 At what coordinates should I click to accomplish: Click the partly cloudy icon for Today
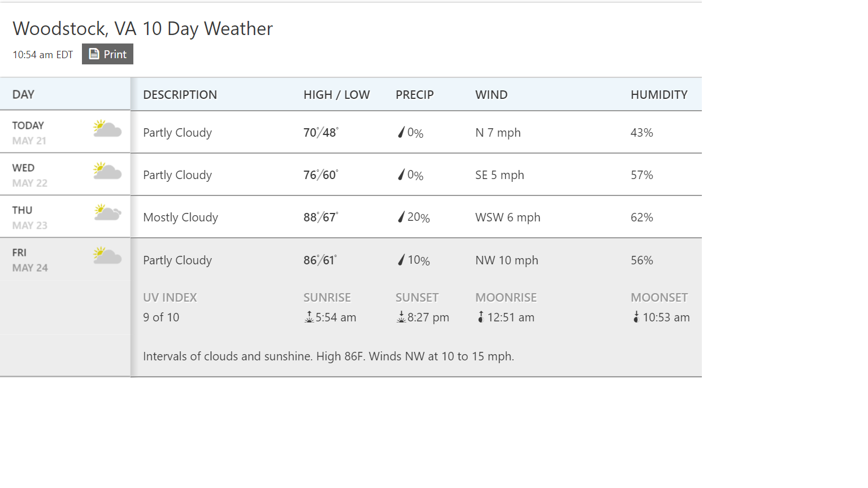tap(107, 129)
